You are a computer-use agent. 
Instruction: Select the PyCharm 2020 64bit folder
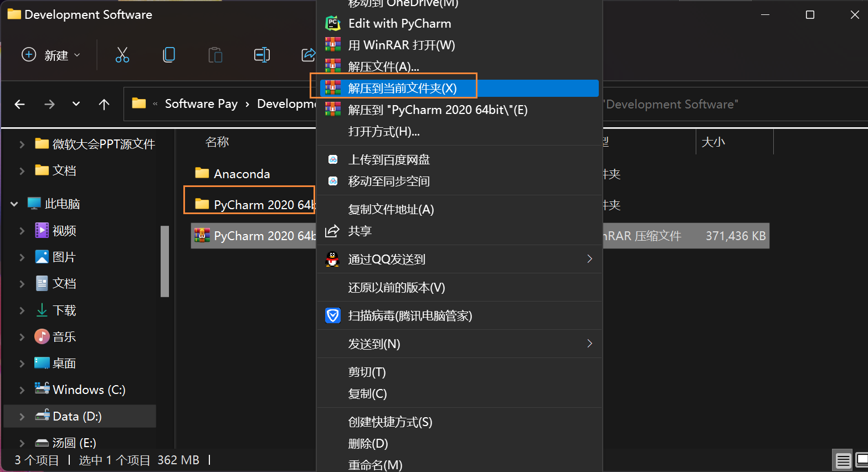pyautogui.click(x=255, y=205)
